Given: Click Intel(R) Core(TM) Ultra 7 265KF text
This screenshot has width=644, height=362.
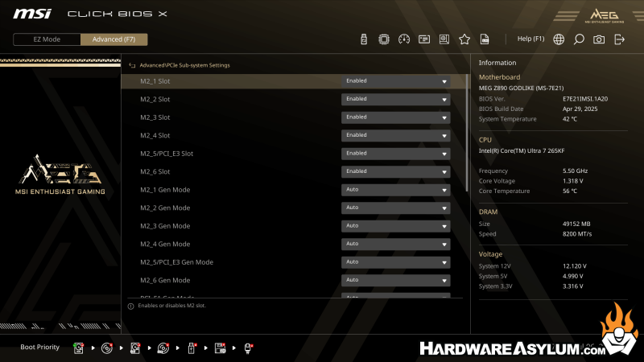Looking at the screenshot, I should [522, 150].
